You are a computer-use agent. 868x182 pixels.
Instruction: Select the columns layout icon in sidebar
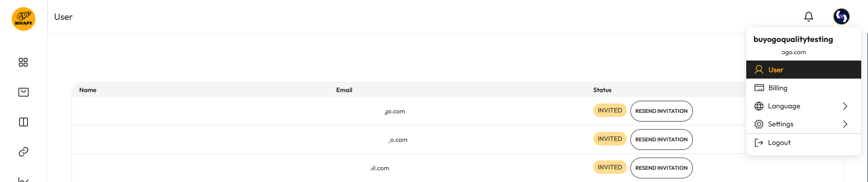tap(24, 122)
